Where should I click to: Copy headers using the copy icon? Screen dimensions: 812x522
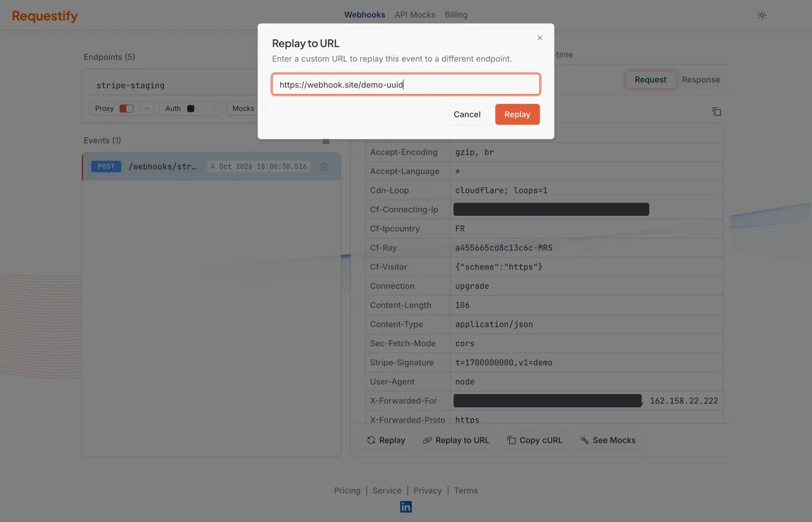(717, 111)
